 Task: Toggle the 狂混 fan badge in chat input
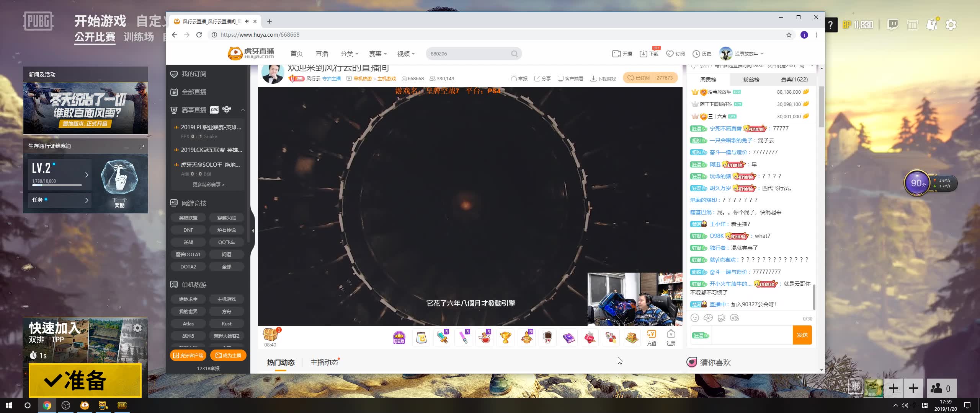tap(701, 335)
